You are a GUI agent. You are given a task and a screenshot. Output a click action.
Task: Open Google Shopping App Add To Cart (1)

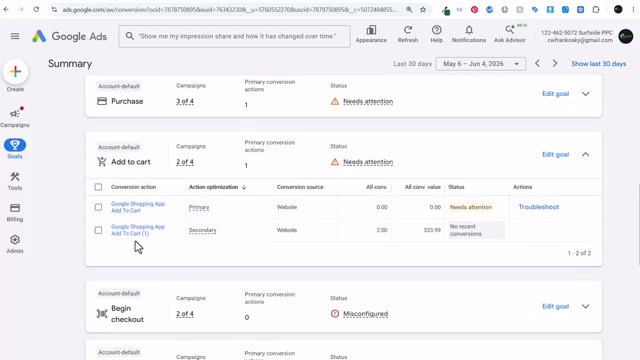[138, 230]
